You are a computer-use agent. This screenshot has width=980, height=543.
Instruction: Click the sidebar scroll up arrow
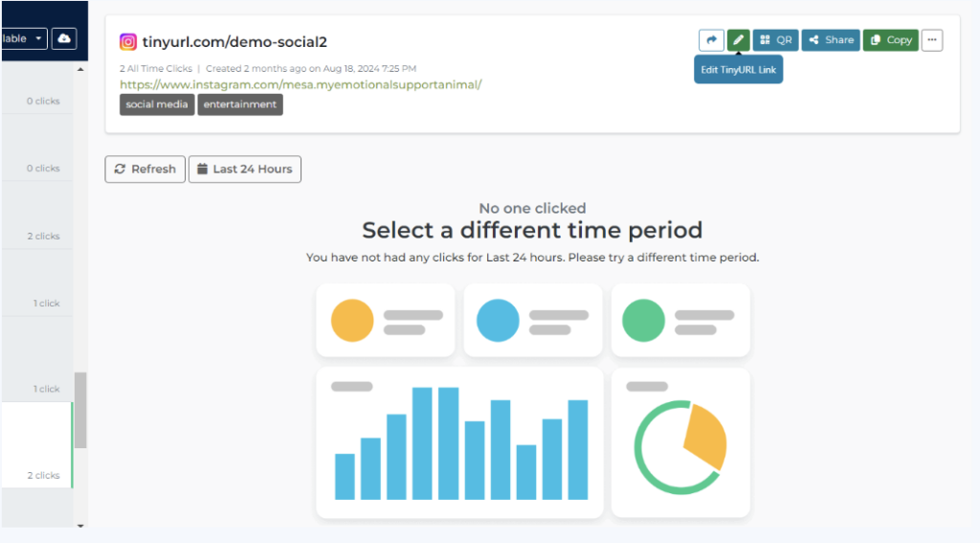(80, 70)
